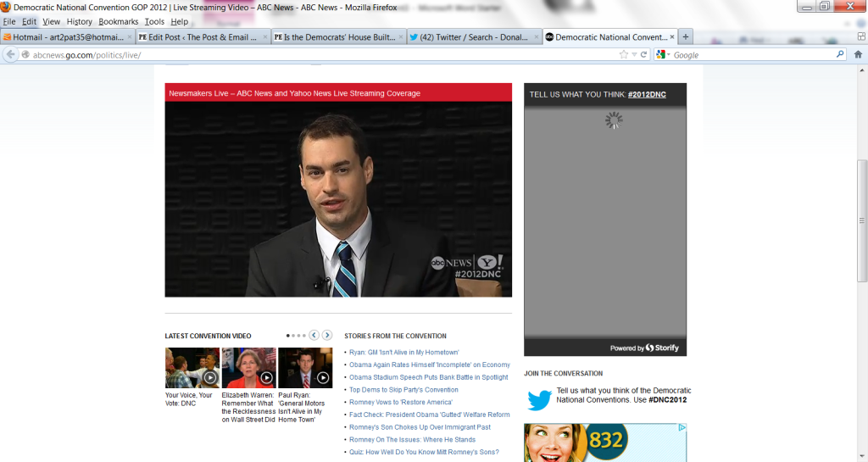Switch to the Twitter / Search tab
The width and height of the screenshot is (868, 462).
coord(473,37)
